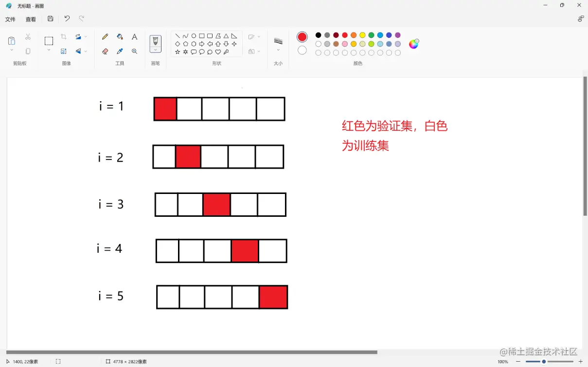
Task: Open the 查看 menu
Action: pos(31,19)
